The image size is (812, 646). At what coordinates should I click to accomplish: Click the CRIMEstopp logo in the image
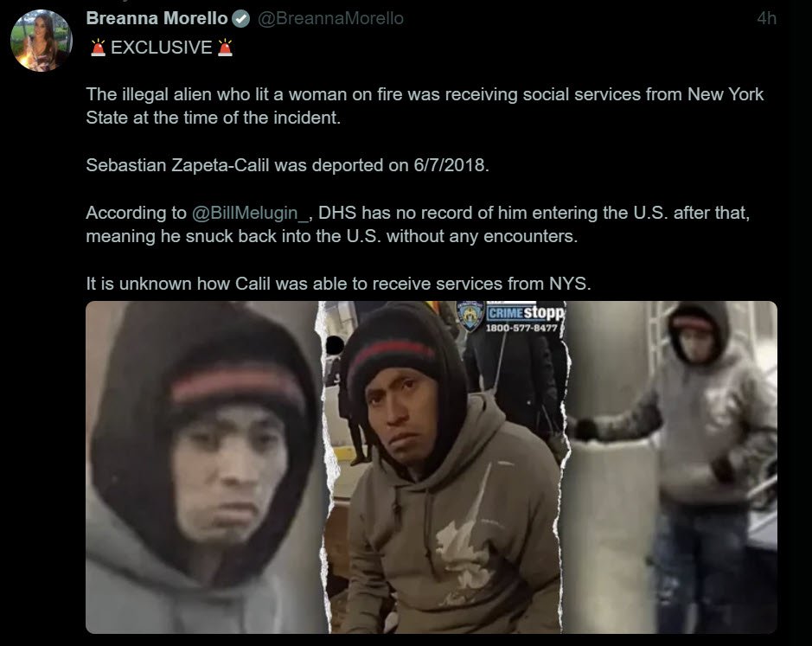coord(526,312)
